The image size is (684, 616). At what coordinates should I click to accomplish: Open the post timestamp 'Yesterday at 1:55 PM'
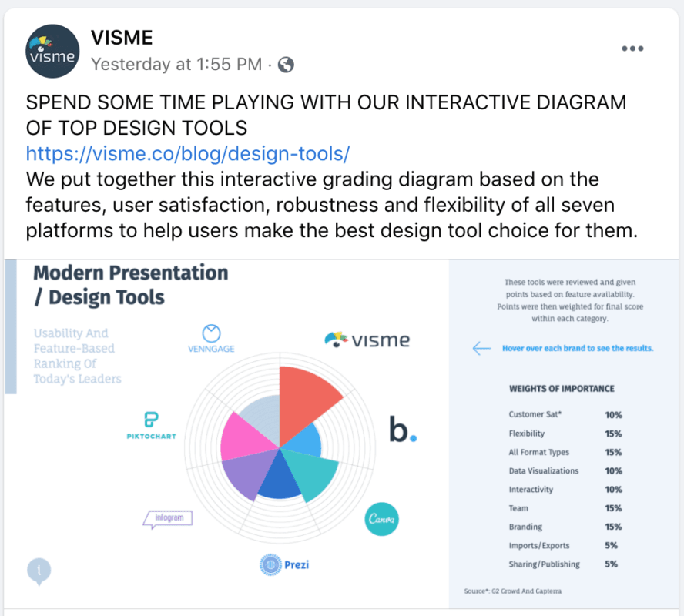[176, 65]
